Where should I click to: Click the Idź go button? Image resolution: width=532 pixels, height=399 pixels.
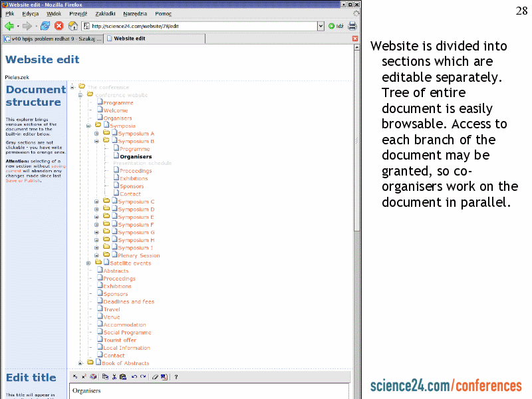pyautogui.click(x=336, y=26)
